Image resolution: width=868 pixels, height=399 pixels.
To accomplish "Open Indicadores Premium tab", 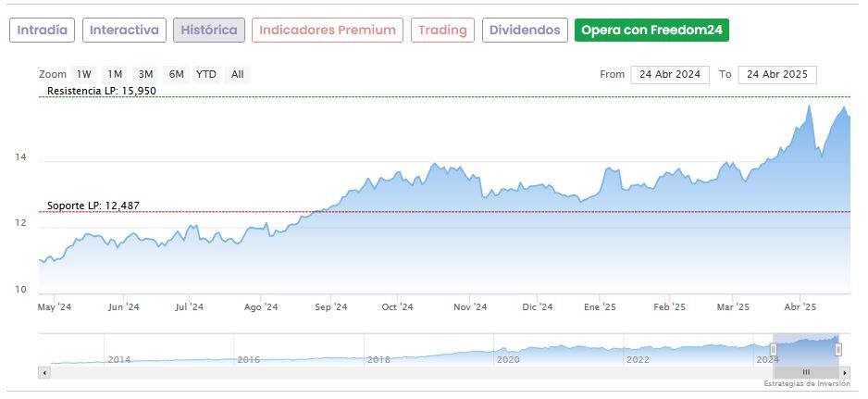I will [327, 31].
